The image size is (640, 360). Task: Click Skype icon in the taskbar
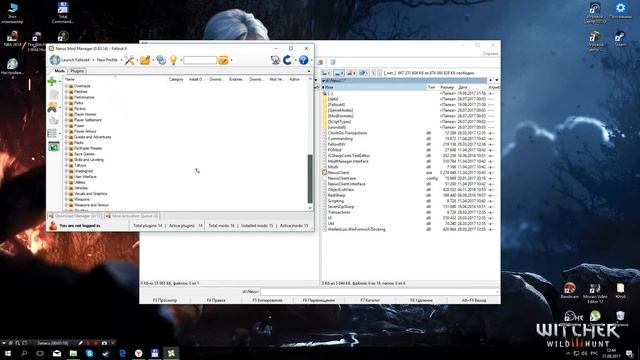[89, 353]
